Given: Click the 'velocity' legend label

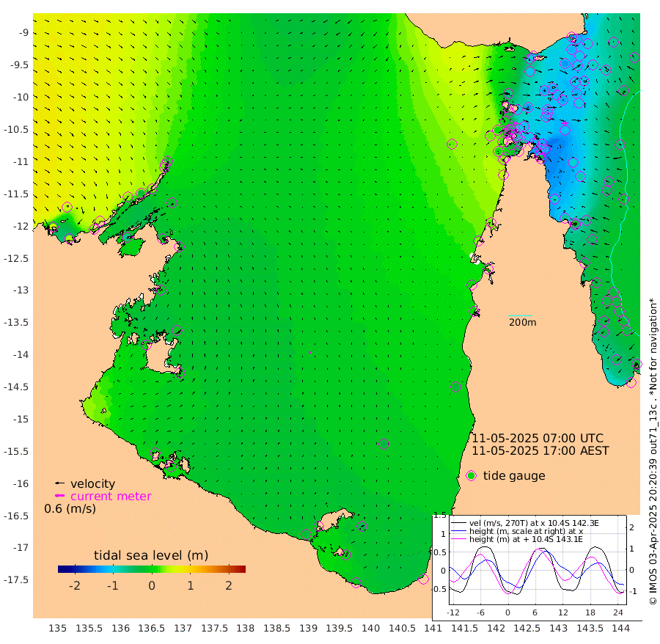Looking at the screenshot, I should pos(92,483).
